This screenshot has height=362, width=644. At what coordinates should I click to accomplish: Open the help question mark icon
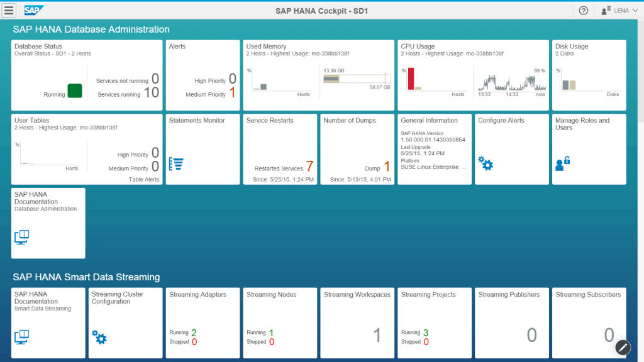583,10
